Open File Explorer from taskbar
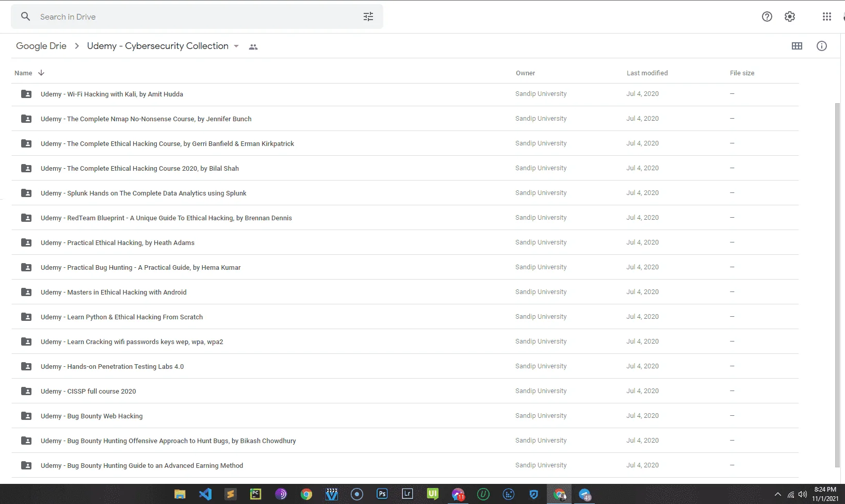Viewport: 845px width, 504px height. point(180,494)
